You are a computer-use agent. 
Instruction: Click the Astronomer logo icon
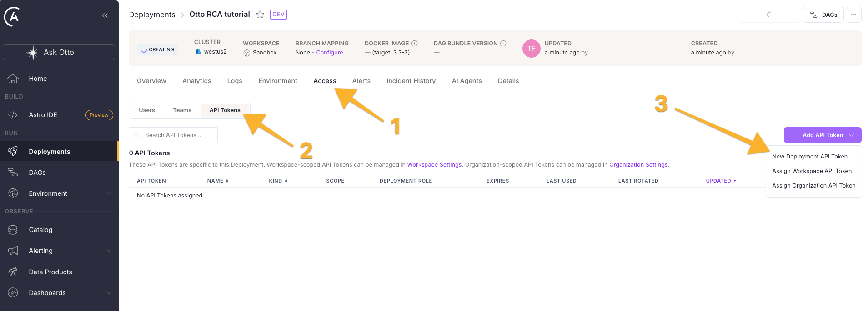click(12, 17)
